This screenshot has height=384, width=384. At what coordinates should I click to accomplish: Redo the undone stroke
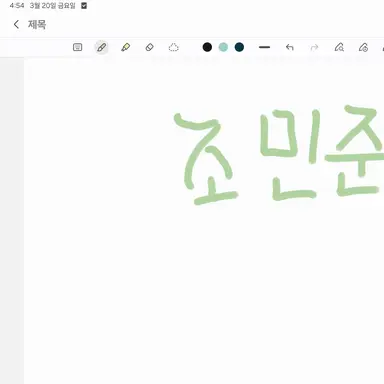click(x=314, y=47)
